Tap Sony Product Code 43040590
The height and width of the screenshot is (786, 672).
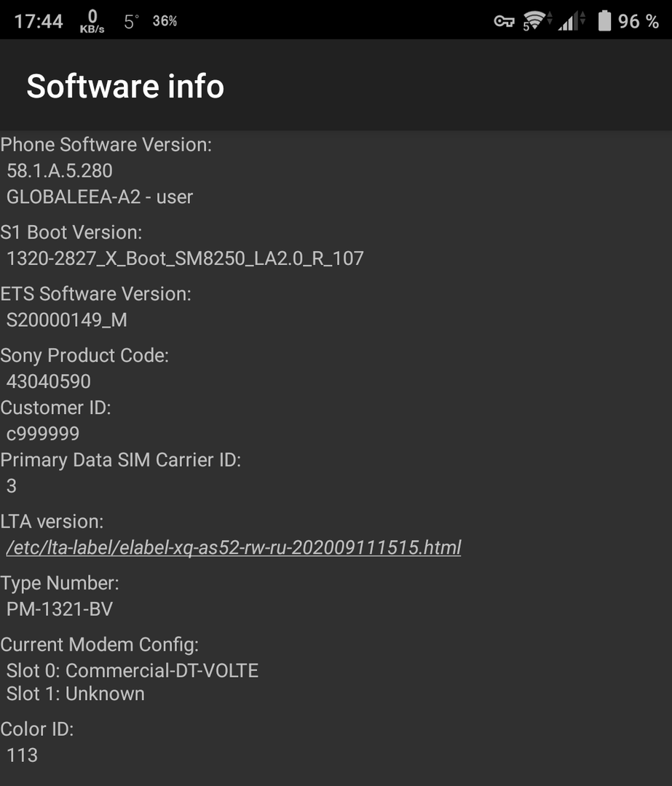[49, 381]
